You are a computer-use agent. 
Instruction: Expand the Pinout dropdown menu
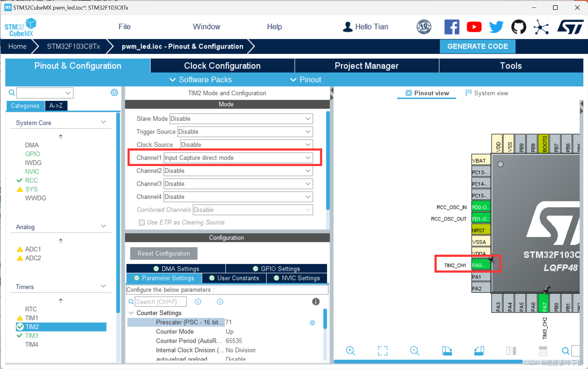coord(305,80)
